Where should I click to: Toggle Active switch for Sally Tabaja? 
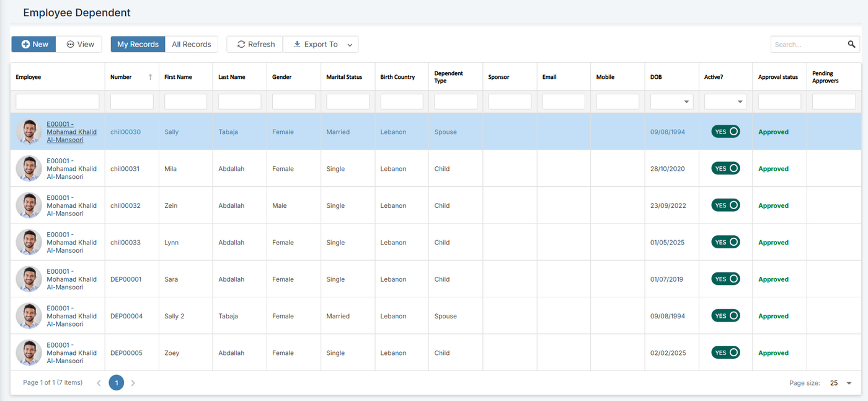click(725, 132)
